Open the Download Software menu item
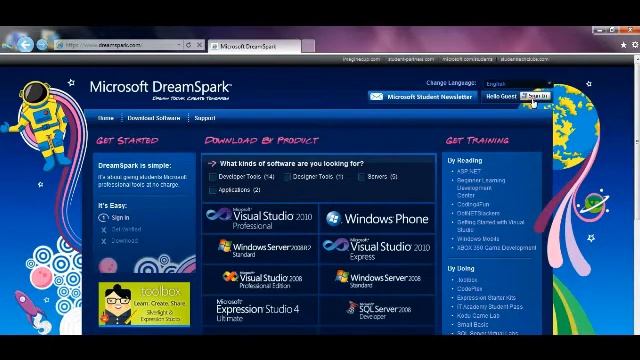 (154, 118)
